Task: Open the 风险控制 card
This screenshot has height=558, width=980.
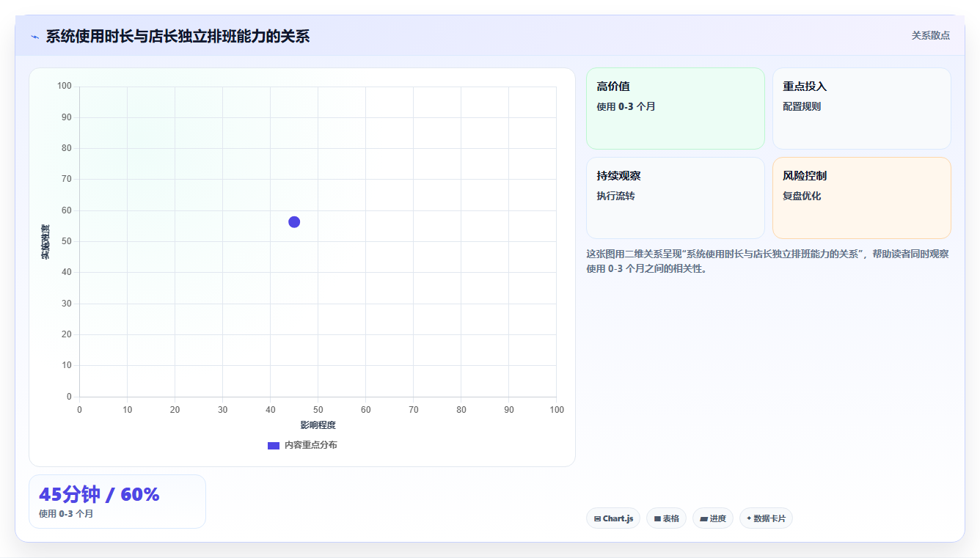Action: (861, 198)
